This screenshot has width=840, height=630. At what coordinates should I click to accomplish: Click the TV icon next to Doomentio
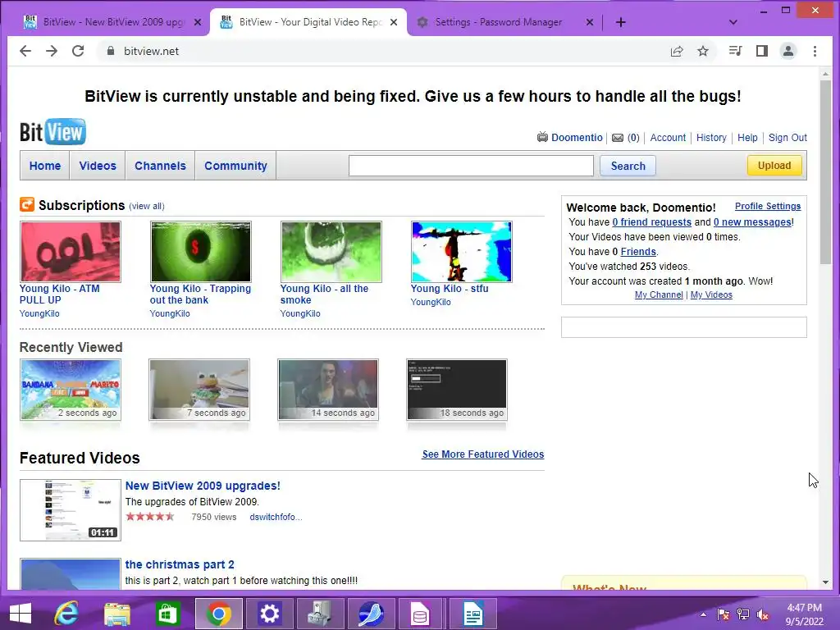542,137
